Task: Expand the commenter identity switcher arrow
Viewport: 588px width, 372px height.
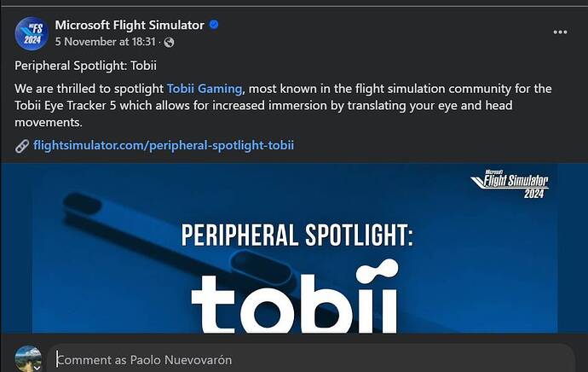Action: 37,369
